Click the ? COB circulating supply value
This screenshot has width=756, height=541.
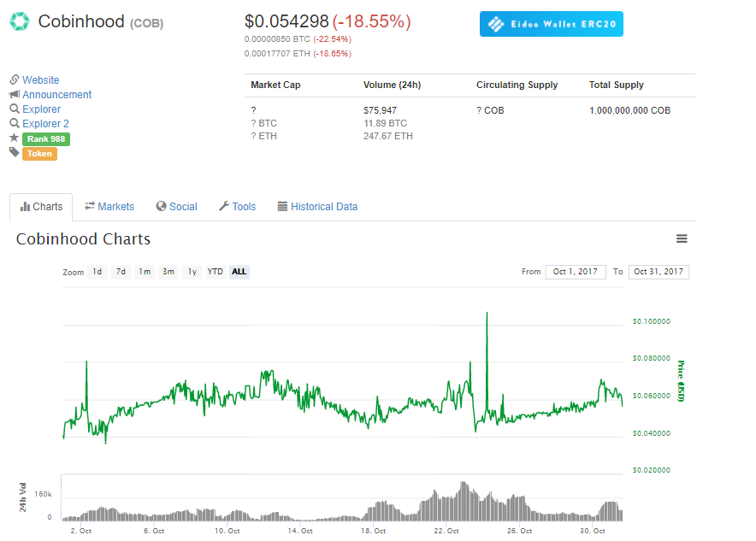tap(490, 110)
